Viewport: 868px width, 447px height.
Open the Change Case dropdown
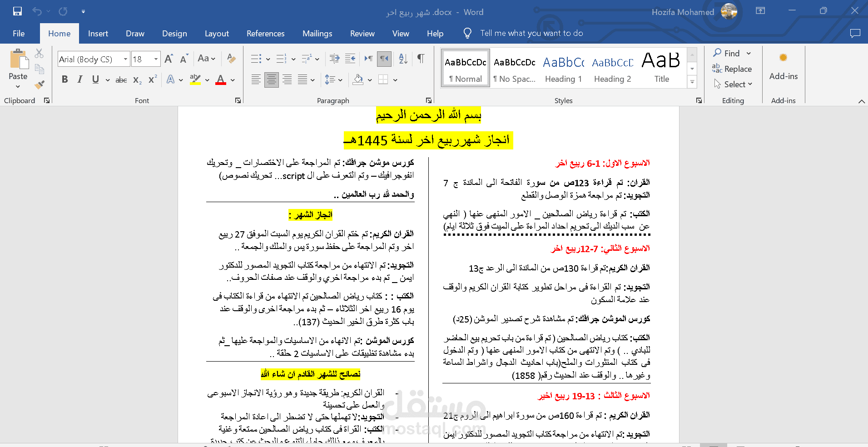[206, 59]
